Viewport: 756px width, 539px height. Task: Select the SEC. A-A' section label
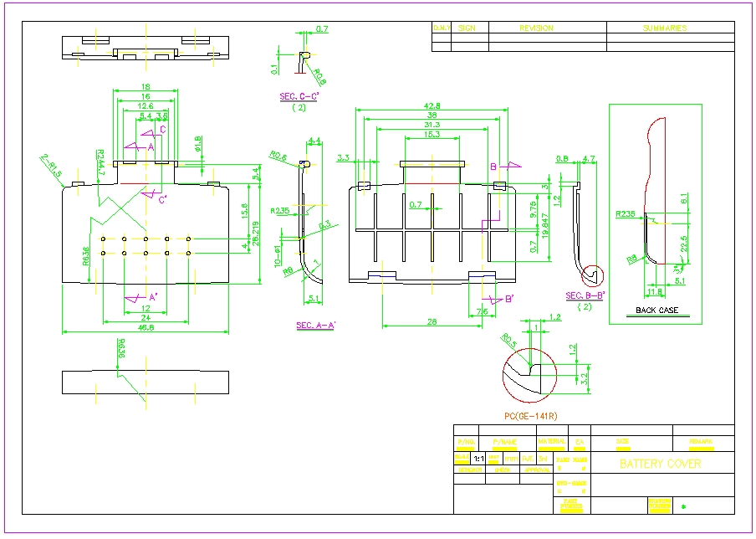tap(315, 325)
